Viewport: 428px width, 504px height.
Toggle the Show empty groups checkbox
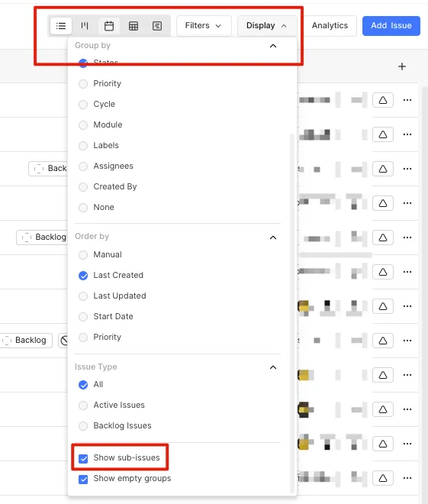point(83,479)
